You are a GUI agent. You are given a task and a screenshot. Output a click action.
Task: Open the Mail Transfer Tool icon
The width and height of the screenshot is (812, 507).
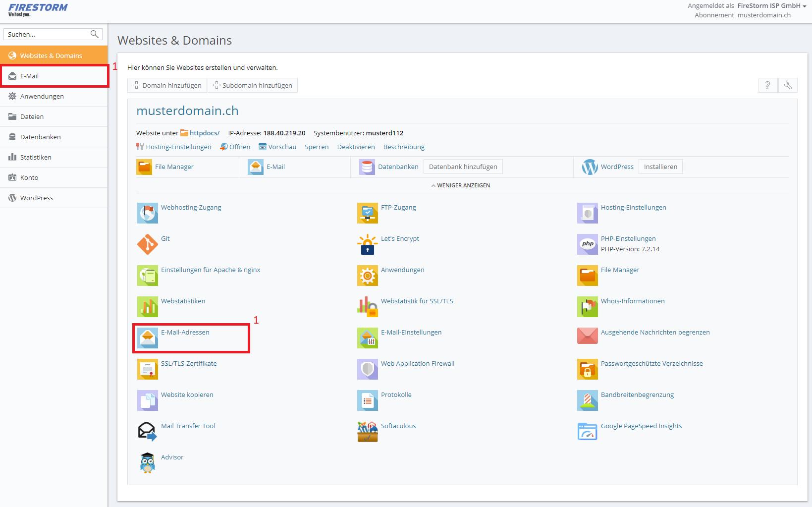tap(147, 432)
